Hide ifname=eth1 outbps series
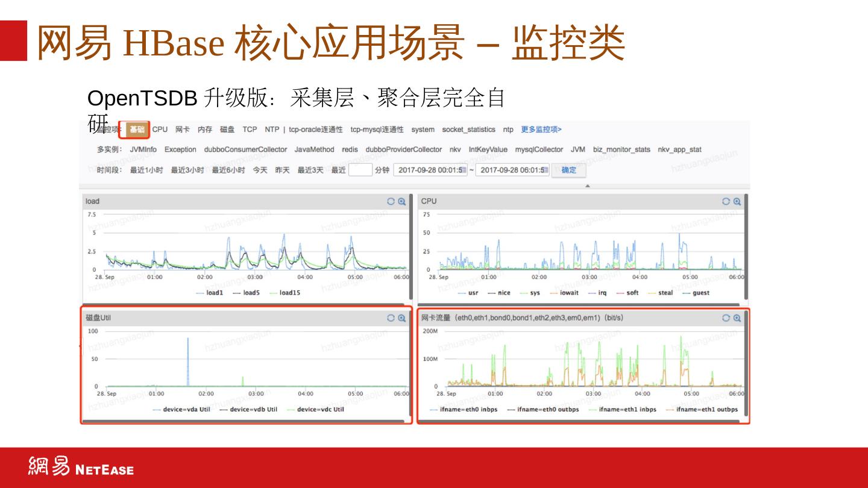Image resolution: width=868 pixels, height=488 pixels. click(702, 410)
